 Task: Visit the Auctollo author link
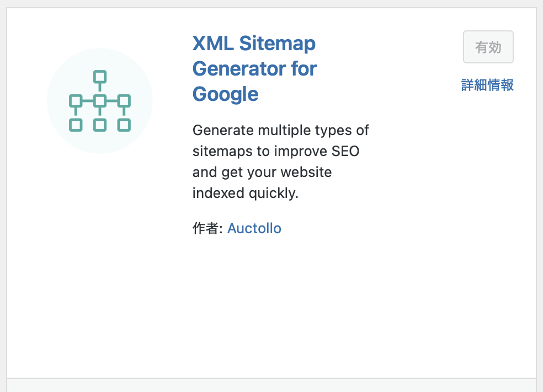254,228
